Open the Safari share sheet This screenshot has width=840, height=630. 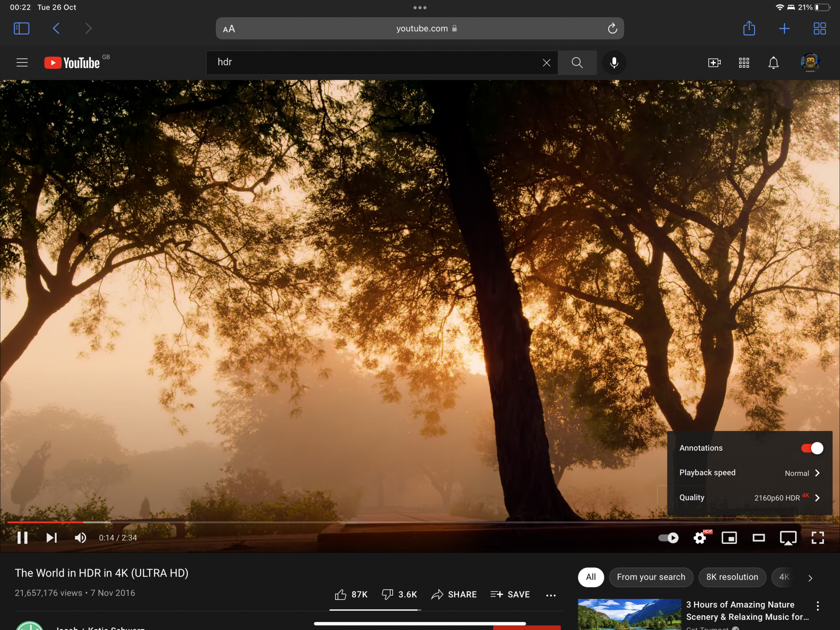[x=749, y=28]
